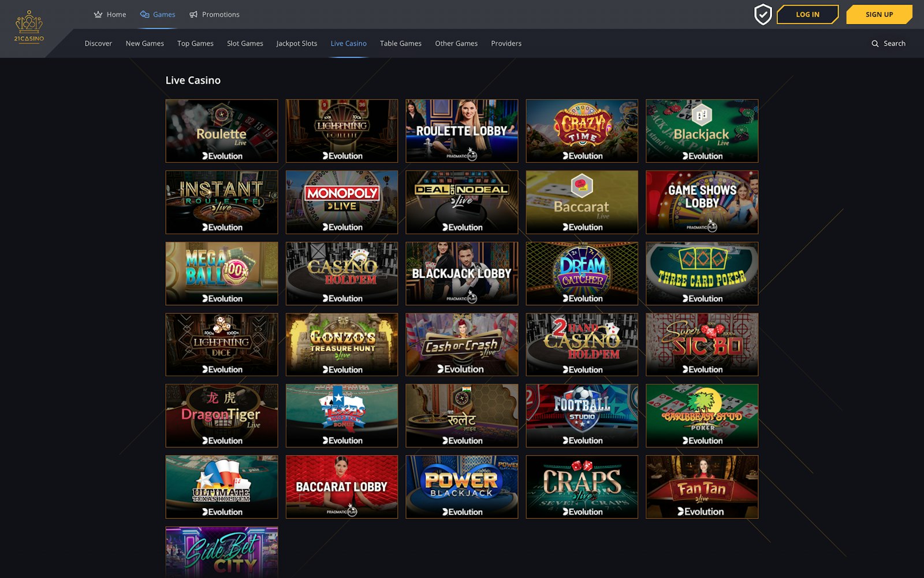This screenshot has width=924, height=578.
Task: Open the Providers menu item
Action: point(506,43)
